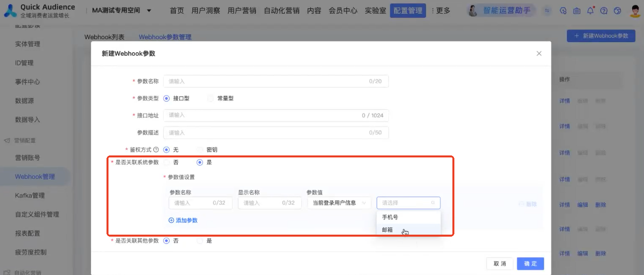
Task: Click the 自动化营销 section icon in the sidebar
Action: [x=7, y=273]
